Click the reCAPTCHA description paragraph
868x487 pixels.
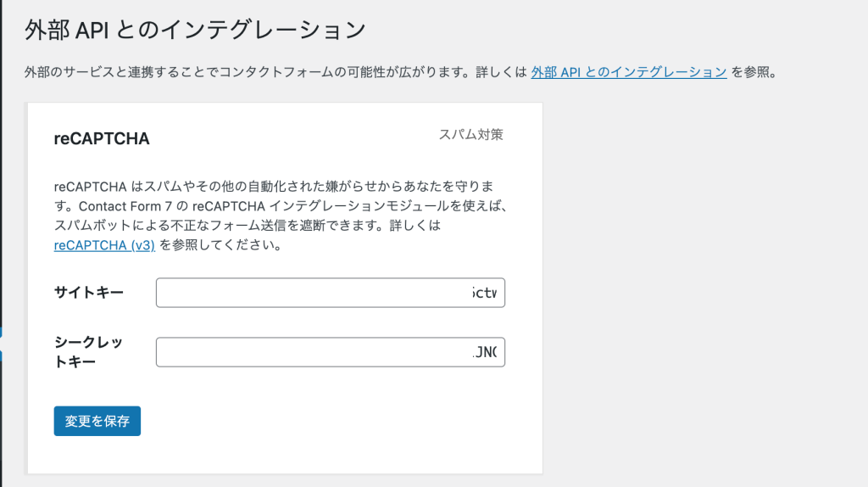[x=281, y=216]
